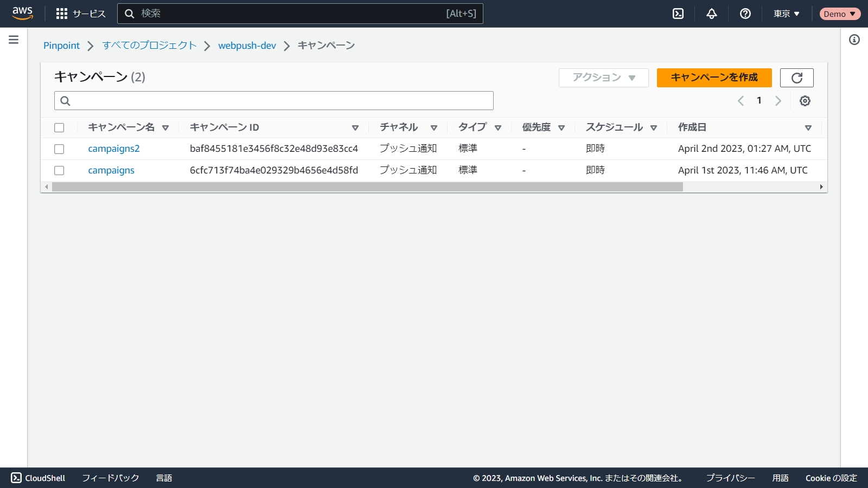868x488 pixels.
Task: Click the キャンペーンを作成 button
Action: point(714,78)
